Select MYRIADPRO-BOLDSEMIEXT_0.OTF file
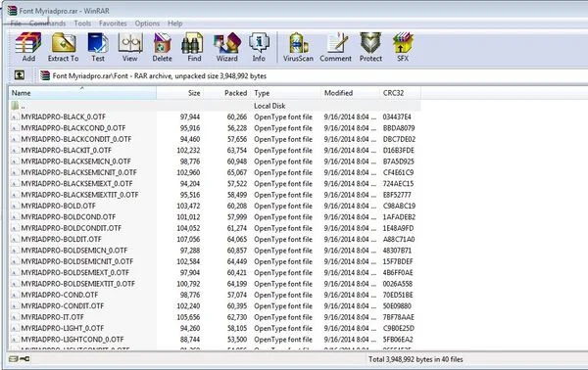Viewport: 588px width, 370px height. (x=74, y=273)
